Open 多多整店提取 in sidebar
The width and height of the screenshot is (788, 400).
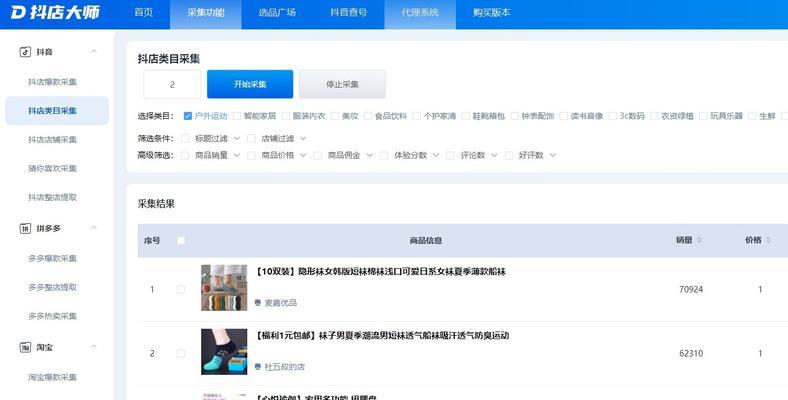[x=52, y=287]
